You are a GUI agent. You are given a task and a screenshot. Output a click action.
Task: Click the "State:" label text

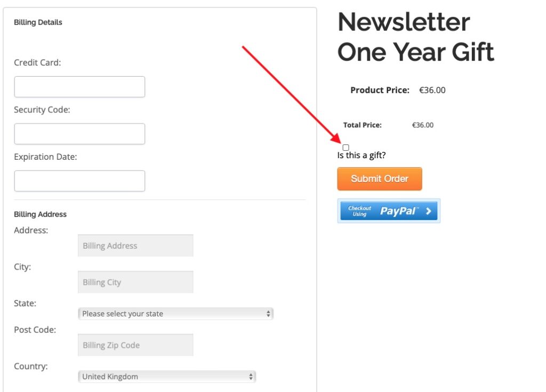click(x=25, y=303)
